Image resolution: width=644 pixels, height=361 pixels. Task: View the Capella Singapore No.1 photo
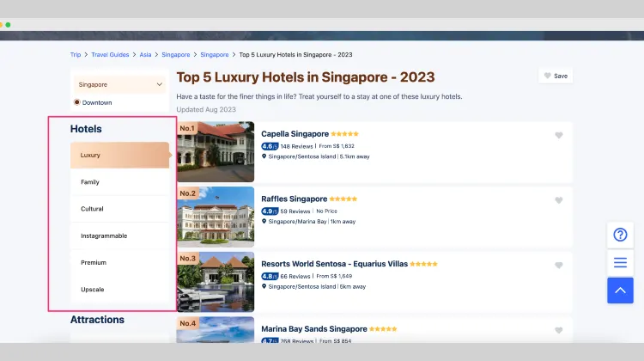click(216, 152)
